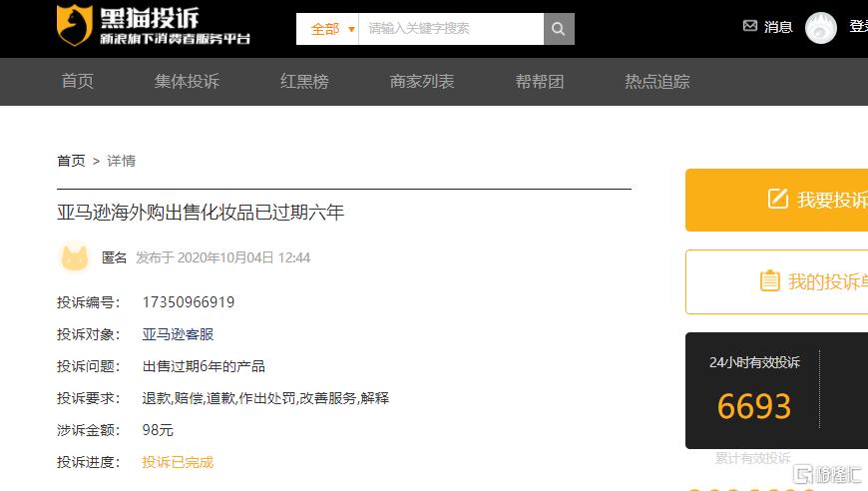Viewport: 868px width, 491px height.
Task: Click the 消息 text link
Action: click(x=778, y=28)
